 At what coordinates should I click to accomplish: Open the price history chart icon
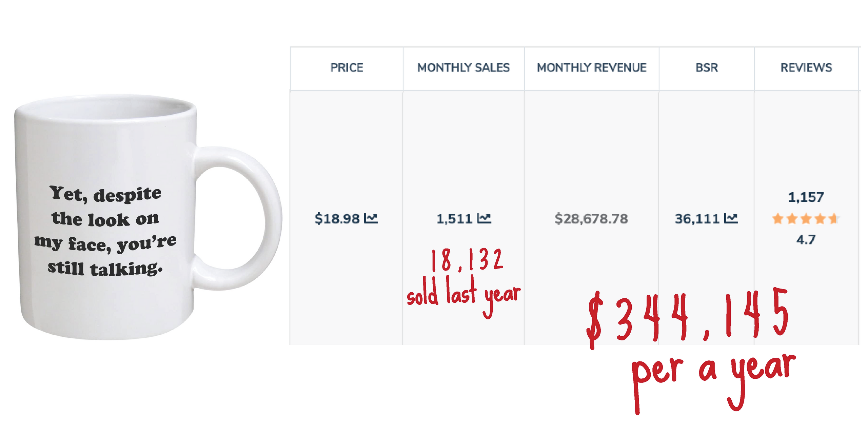371,219
